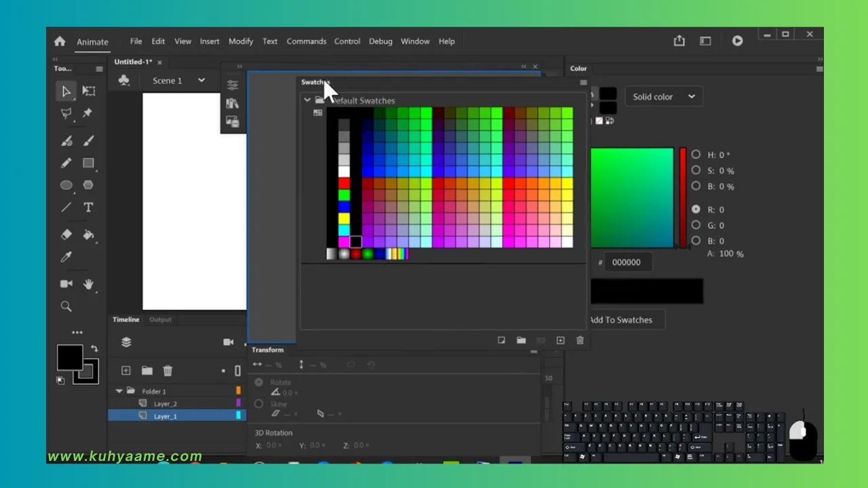The width and height of the screenshot is (868, 488).
Task: Open the Swatches panel options menu
Action: point(583,82)
